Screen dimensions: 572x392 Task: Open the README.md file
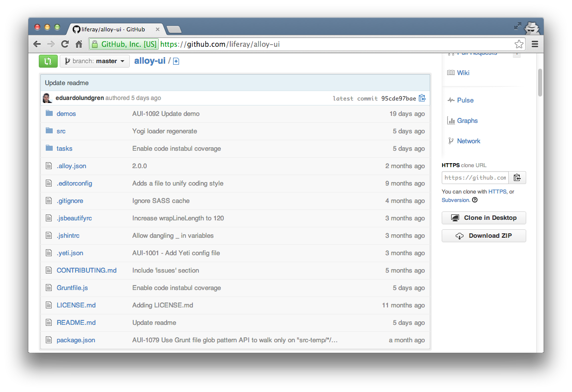tap(76, 323)
